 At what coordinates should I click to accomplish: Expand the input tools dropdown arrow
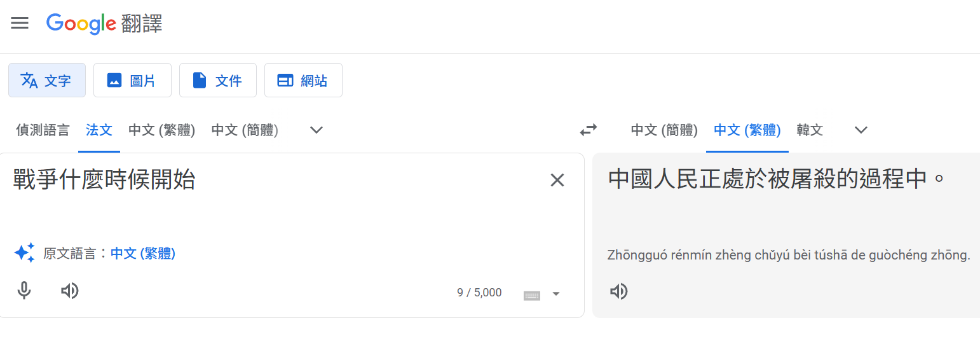[x=556, y=294]
